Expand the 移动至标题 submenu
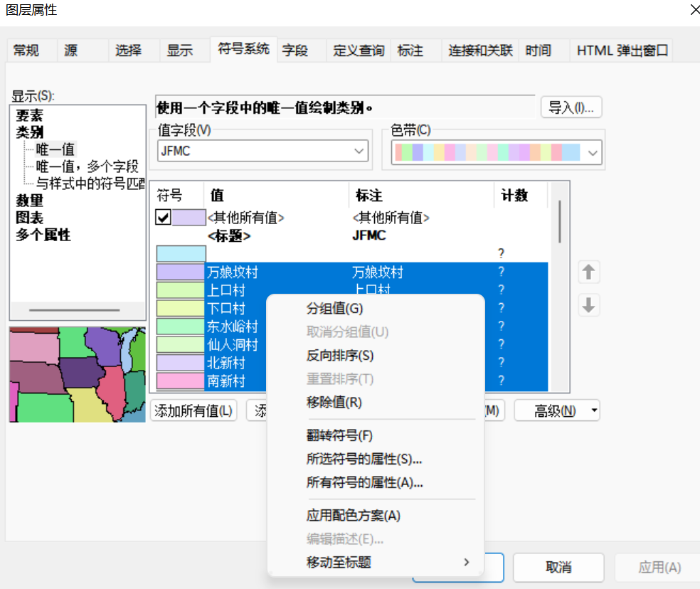700x589 pixels. pyautogui.click(x=467, y=562)
